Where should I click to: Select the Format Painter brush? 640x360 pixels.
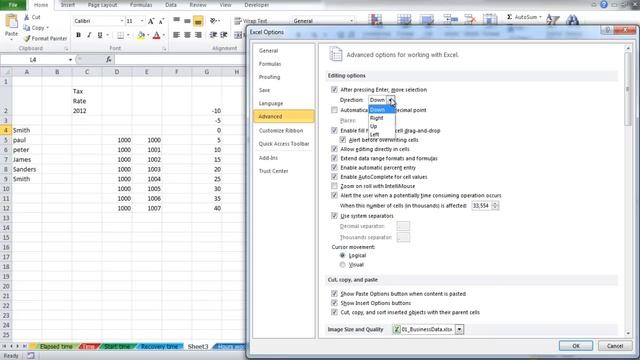27,38
